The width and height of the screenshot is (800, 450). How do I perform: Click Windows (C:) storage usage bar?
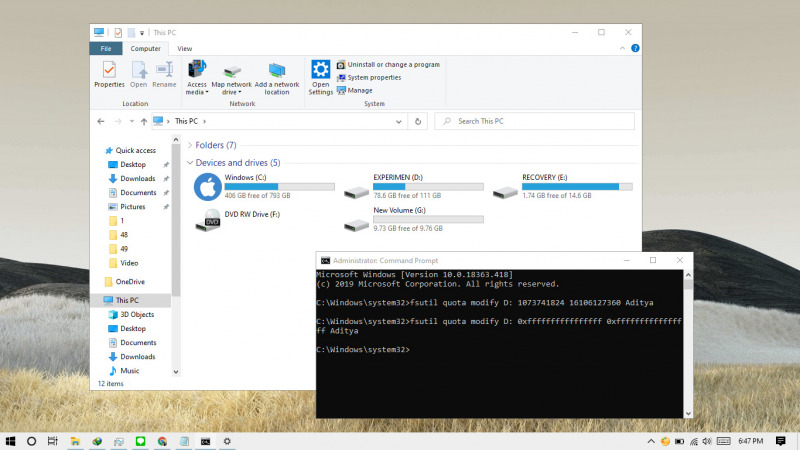point(280,187)
